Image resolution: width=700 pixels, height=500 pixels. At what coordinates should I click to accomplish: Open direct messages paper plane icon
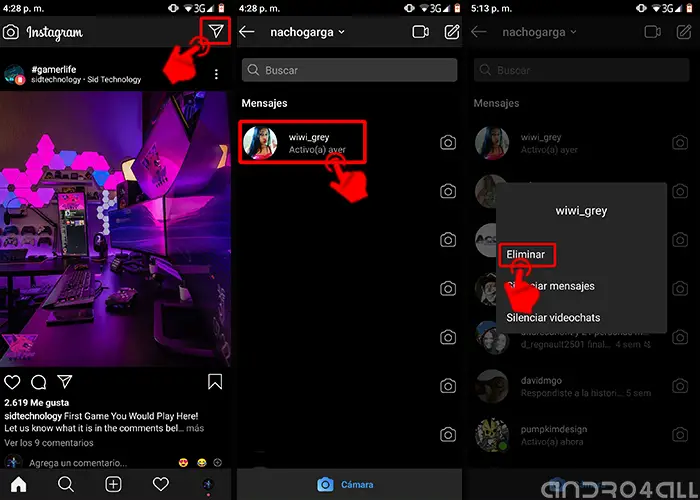pos(216,30)
